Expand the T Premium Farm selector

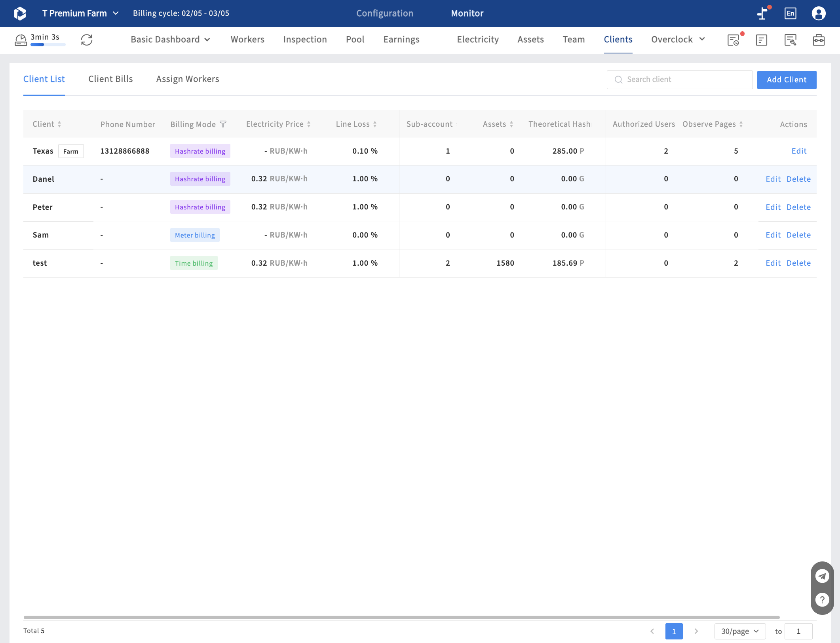coord(80,13)
